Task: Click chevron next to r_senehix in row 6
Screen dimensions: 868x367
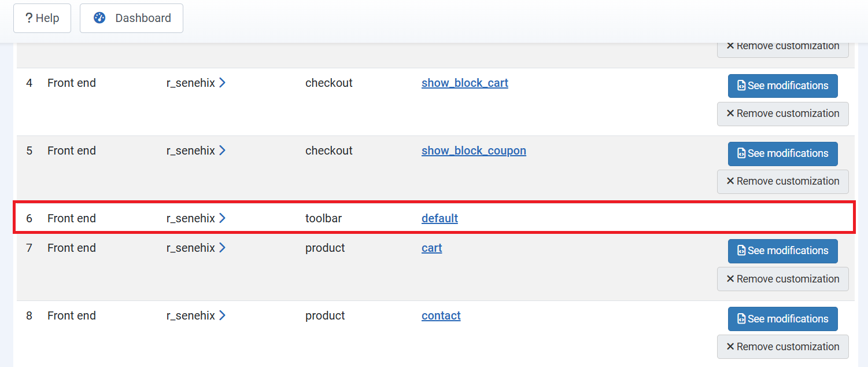Action: [x=223, y=218]
